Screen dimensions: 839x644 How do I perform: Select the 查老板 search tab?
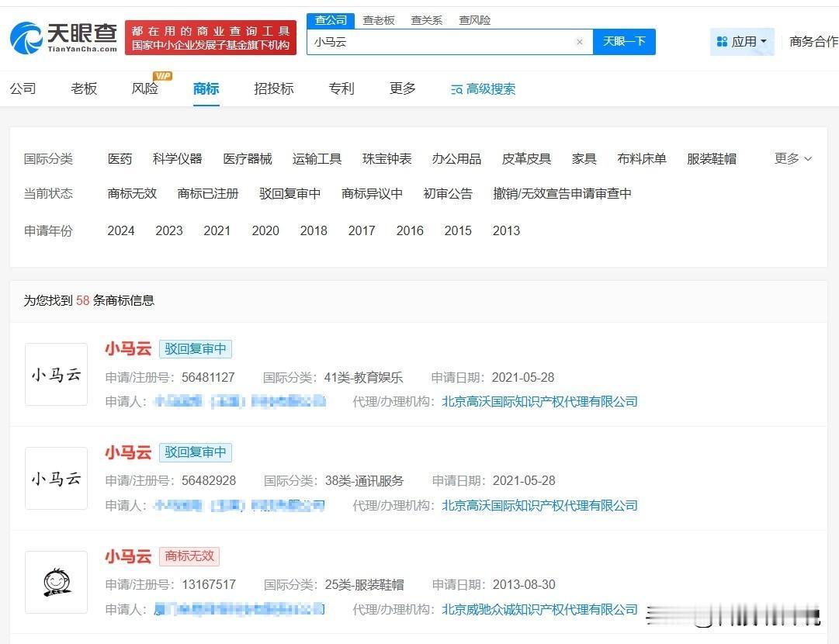[x=379, y=20]
